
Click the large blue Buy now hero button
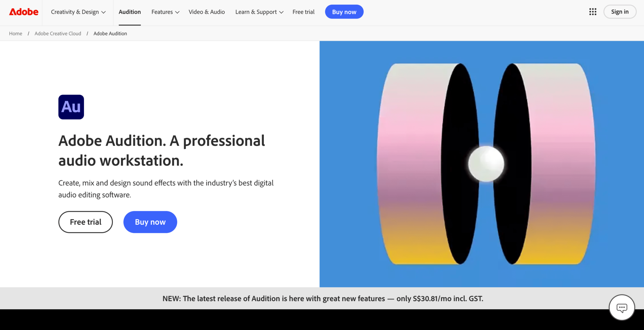click(150, 222)
